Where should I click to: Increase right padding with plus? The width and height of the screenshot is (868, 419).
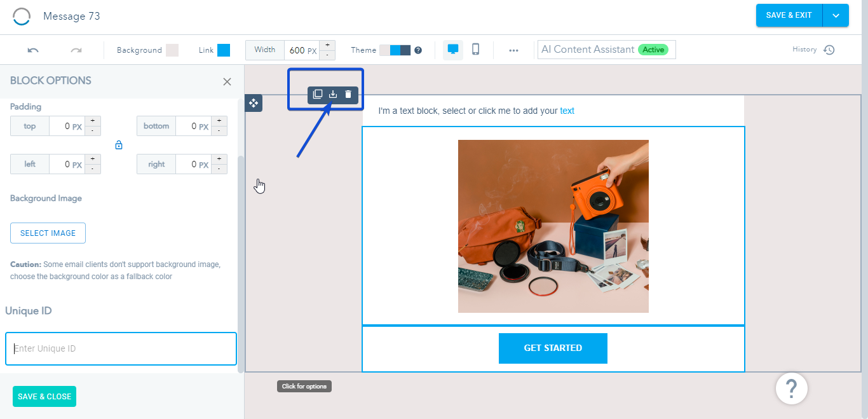(x=219, y=159)
